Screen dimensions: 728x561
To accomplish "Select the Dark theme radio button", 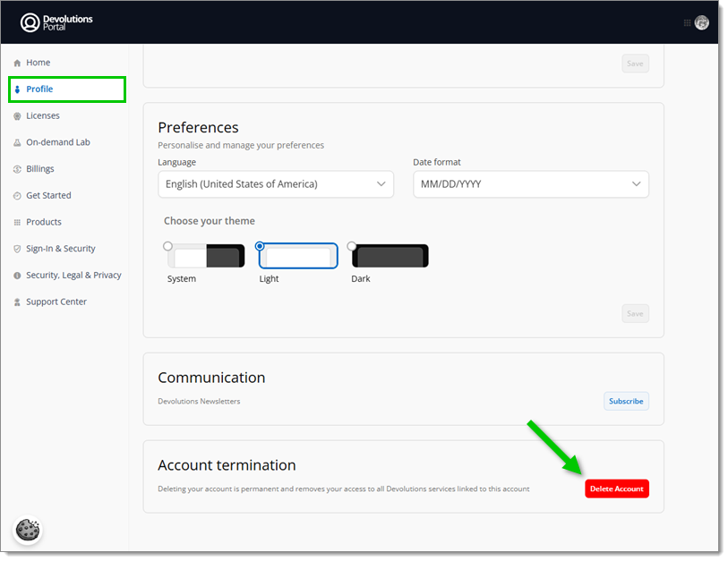I will click(352, 246).
